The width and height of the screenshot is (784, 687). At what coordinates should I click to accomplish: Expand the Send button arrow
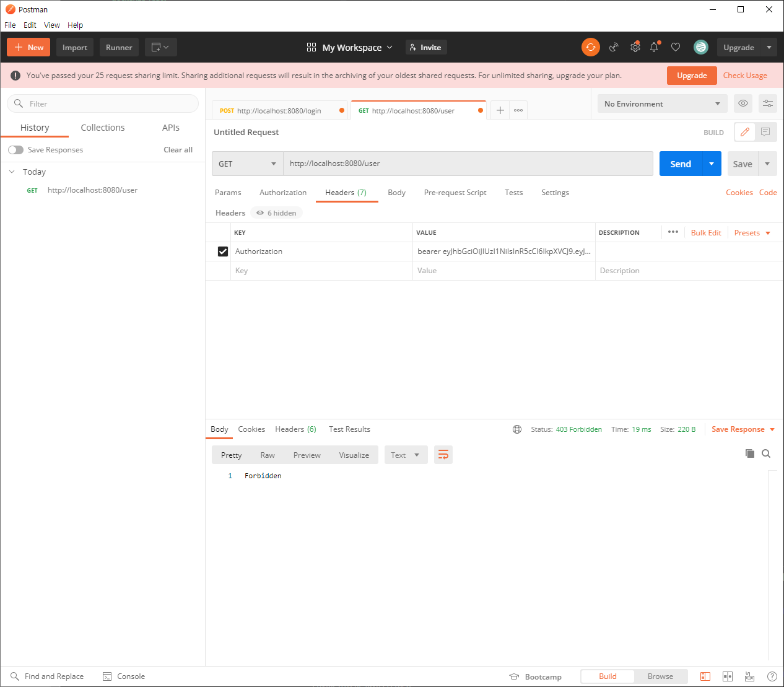pyautogui.click(x=712, y=164)
